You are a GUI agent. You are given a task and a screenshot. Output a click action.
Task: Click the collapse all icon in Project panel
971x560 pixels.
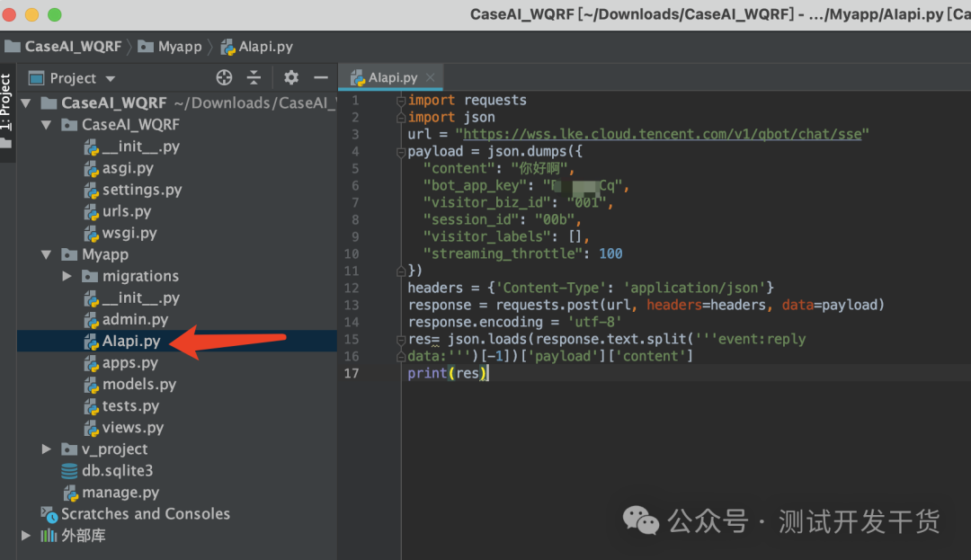(x=254, y=78)
